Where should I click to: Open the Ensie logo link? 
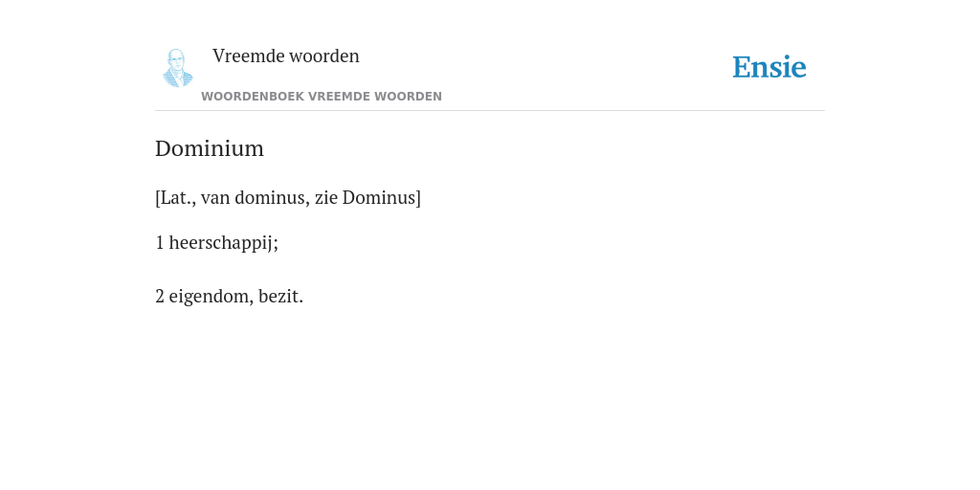(769, 67)
